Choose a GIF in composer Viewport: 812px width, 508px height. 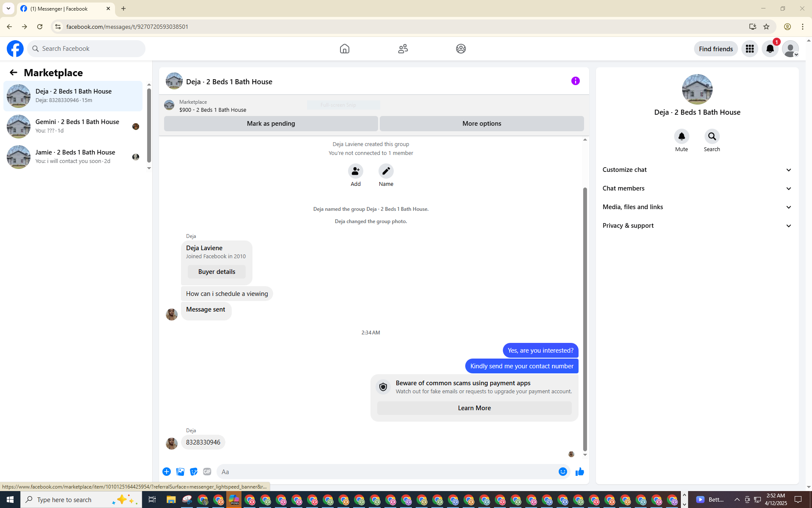pos(207,472)
